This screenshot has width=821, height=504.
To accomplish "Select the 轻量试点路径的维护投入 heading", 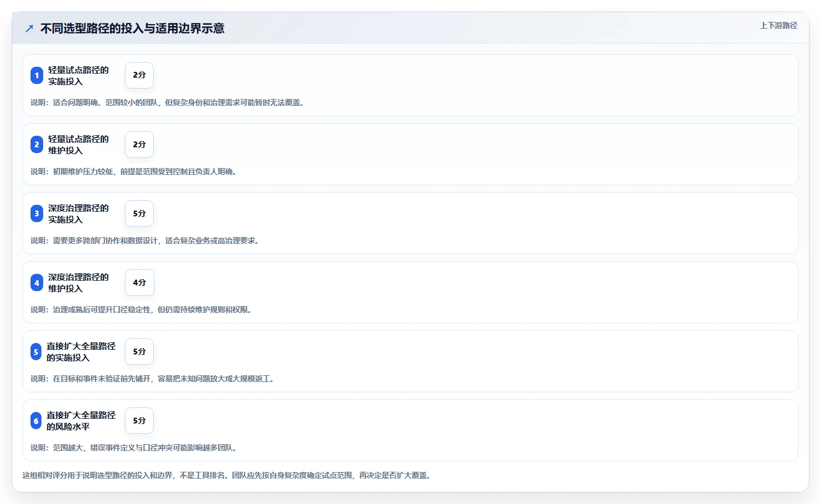I will tap(78, 144).
